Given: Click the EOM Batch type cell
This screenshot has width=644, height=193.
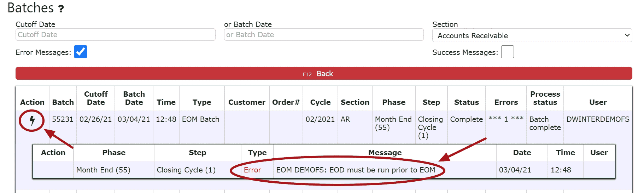Looking at the screenshot, I should click(x=201, y=119).
